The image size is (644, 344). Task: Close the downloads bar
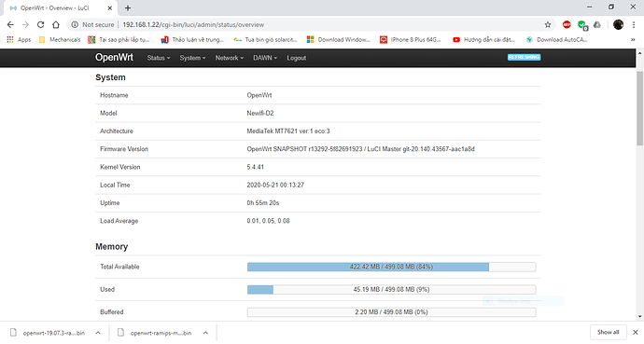636,332
